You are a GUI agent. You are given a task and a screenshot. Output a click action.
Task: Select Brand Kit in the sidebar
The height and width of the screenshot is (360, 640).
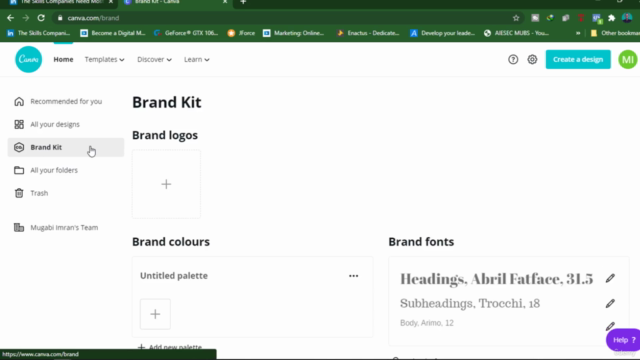[x=66, y=147]
